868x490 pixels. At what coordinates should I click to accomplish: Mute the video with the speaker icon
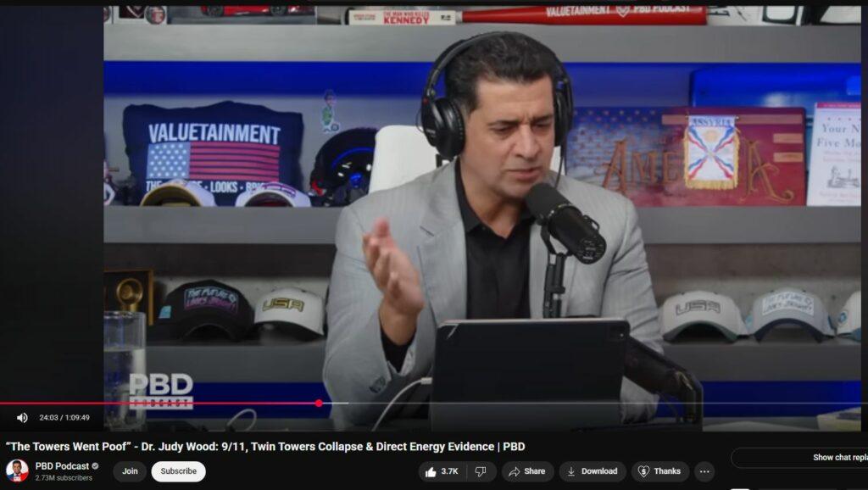pyautogui.click(x=22, y=417)
